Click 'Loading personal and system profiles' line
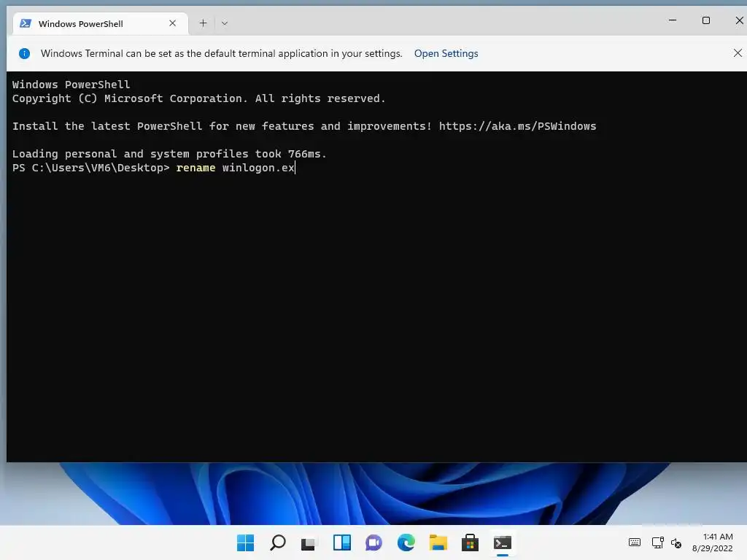Screen dimensions: 747x560 (169, 154)
